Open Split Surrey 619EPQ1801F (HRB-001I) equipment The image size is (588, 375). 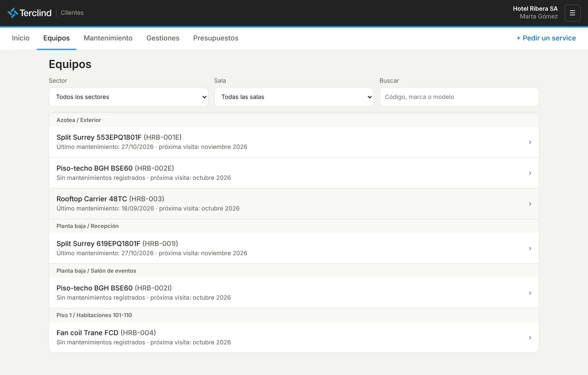294,248
